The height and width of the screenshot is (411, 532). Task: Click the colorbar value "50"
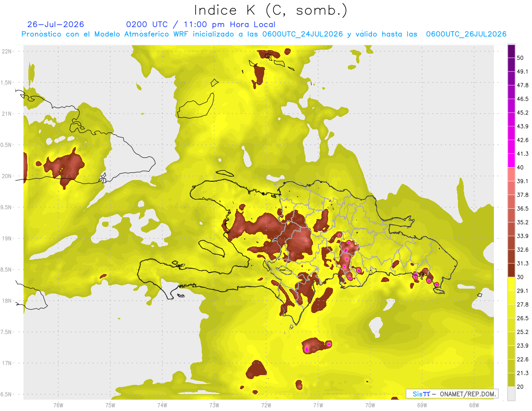(x=520, y=58)
